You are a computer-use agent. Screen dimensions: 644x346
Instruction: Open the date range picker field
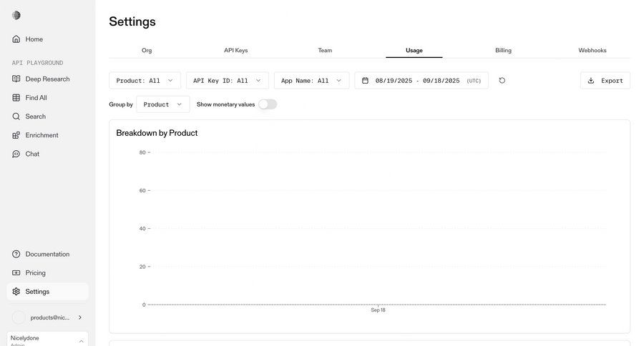click(421, 81)
